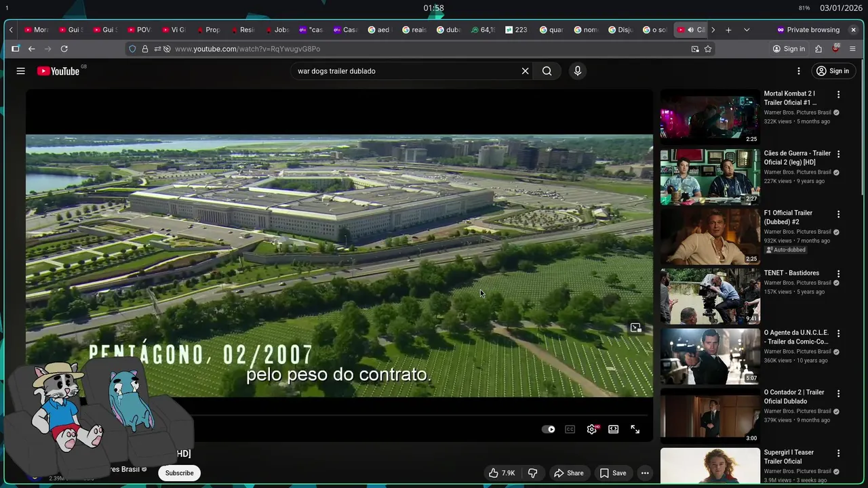Open more actions below video
Screen dimensions: 868x488
click(x=645, y=473)
